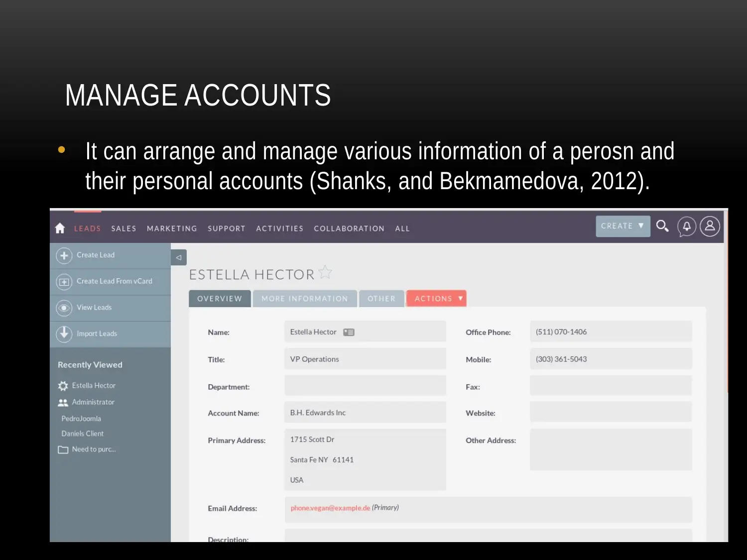Viewport: 747px width, 560px height.
Task: Click the empty Website field
Action: 611,412
